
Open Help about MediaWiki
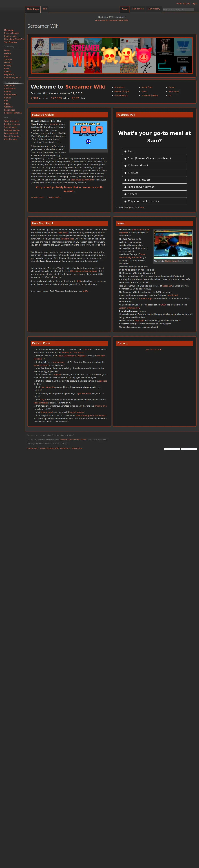point(14,39)
